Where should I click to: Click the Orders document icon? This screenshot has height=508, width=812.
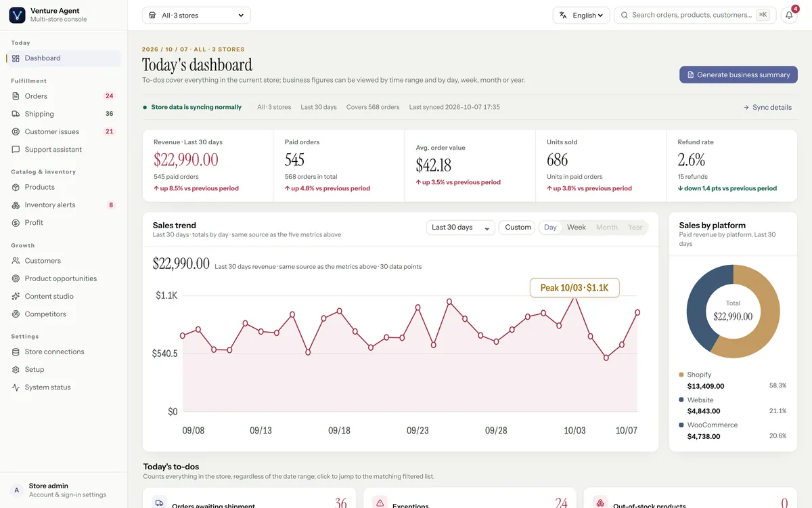(x=16, y=96)
